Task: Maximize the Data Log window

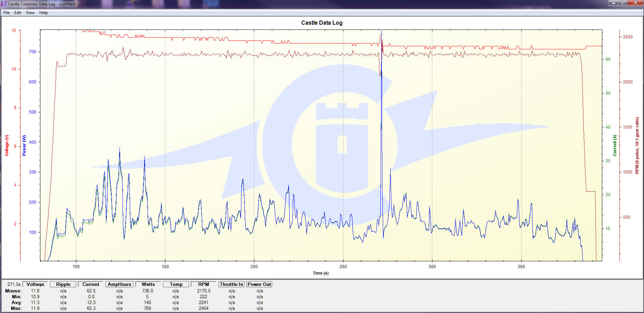Action: click(x=622, y=3)
